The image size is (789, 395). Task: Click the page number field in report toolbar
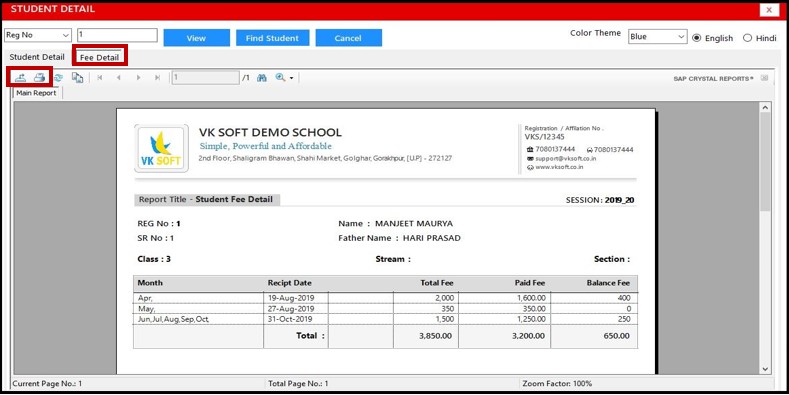click(206, 77)
